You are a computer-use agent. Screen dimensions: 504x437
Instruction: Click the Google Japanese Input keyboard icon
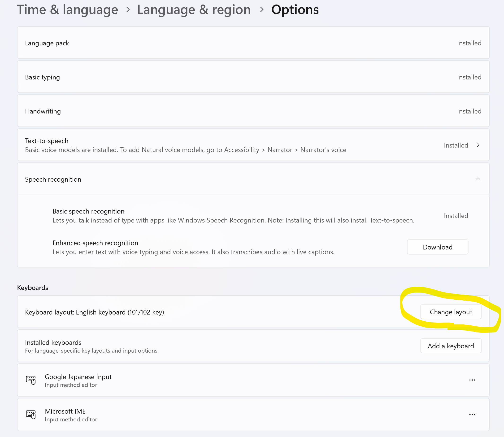click(x=31, y=380)
